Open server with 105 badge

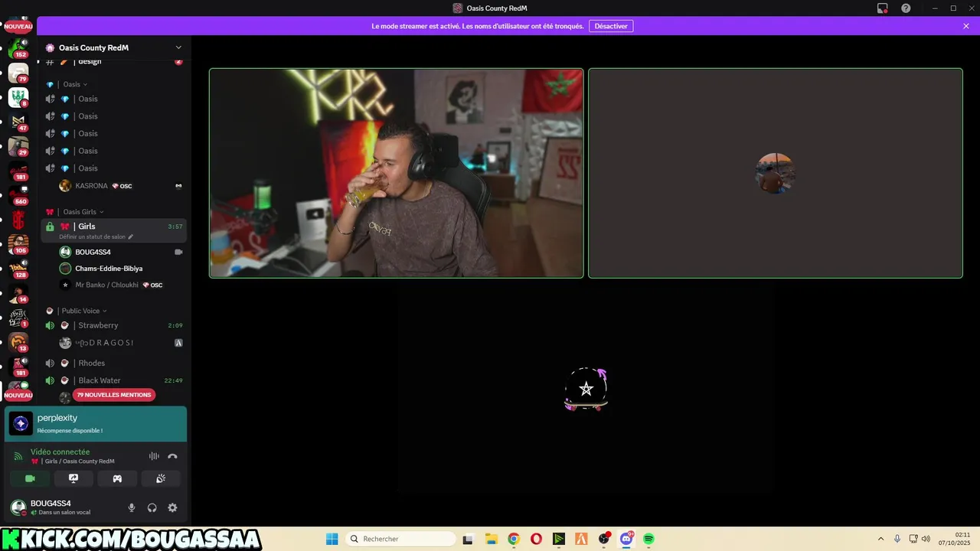click(18, 244)
